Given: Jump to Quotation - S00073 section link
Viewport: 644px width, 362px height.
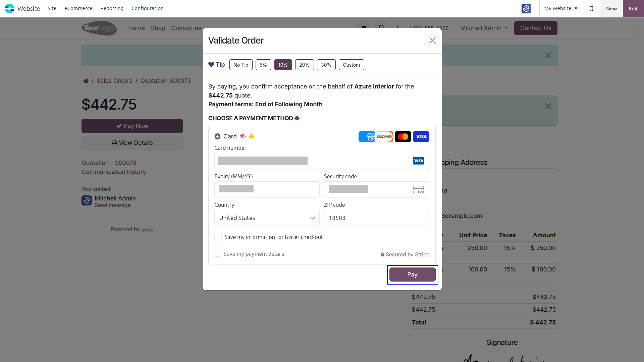Looking at the screenshot, I should click(109, 163).
